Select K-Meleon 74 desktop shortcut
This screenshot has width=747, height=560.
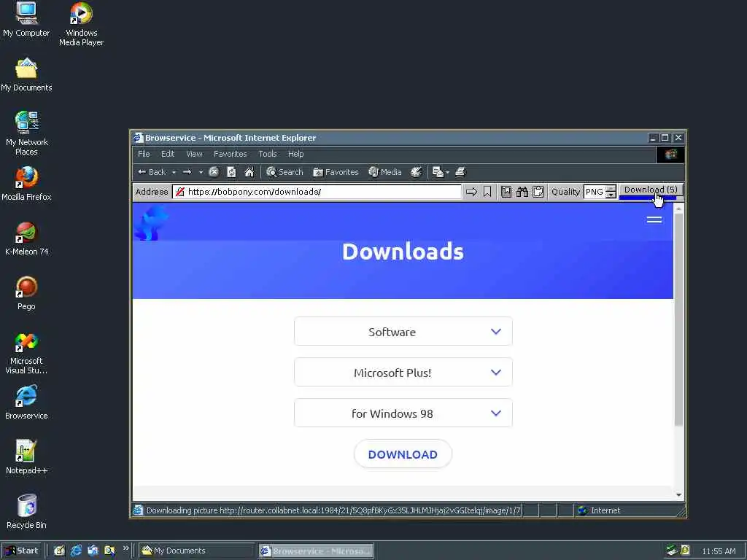[x=27, y=238]
